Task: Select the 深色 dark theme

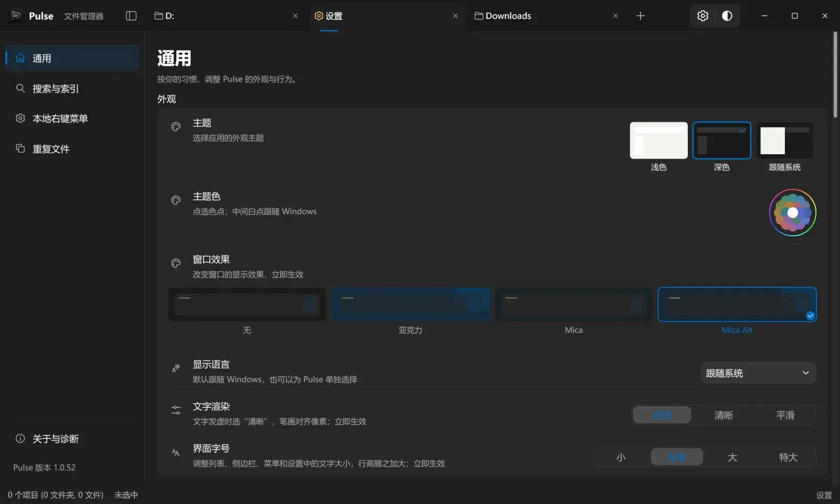Action: pos(721,140)
